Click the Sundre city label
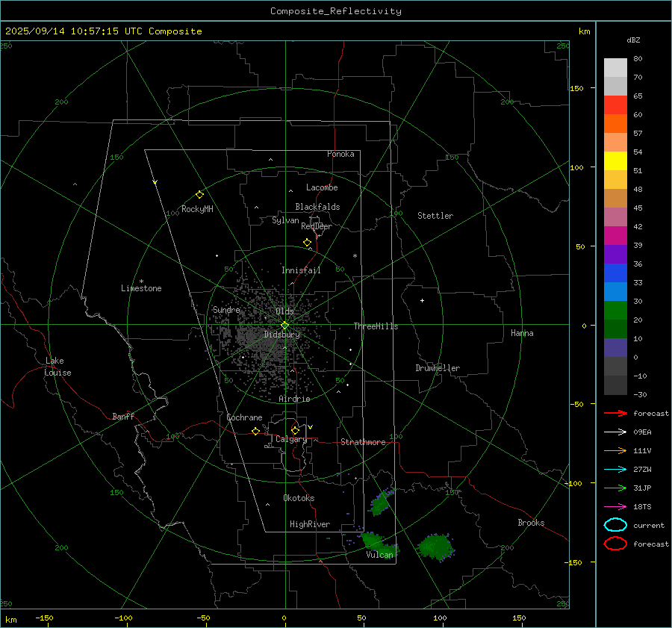 pyautogui.click(x=226, y=310)
